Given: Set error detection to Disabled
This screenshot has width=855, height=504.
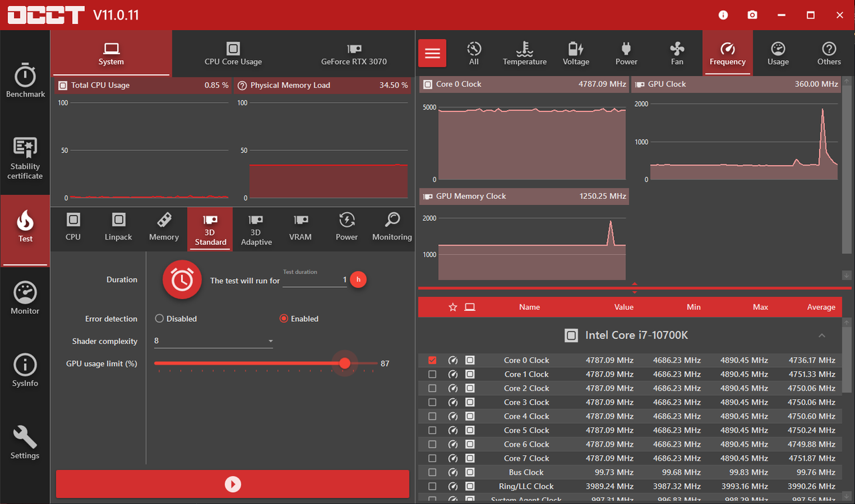Looking at the screenshot, I should click(x=176, y=318).
